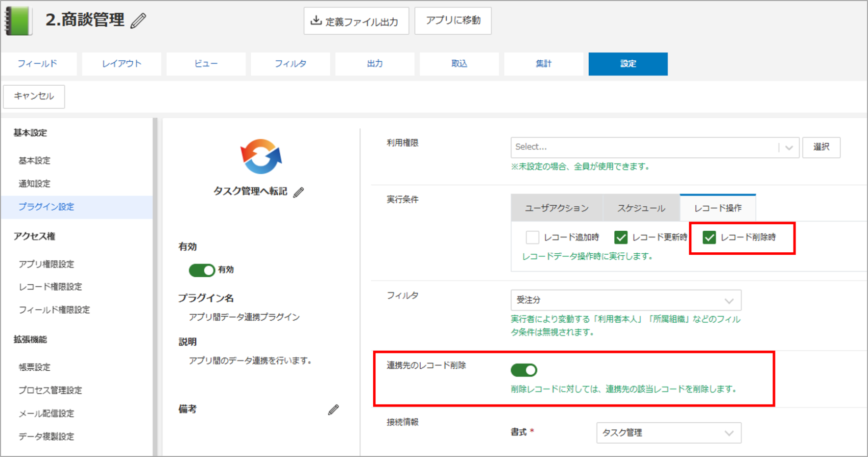This screenshot has height=457, width=868.
Task: Open データ複製設定 in the sidebar
Action: point(46,436)
